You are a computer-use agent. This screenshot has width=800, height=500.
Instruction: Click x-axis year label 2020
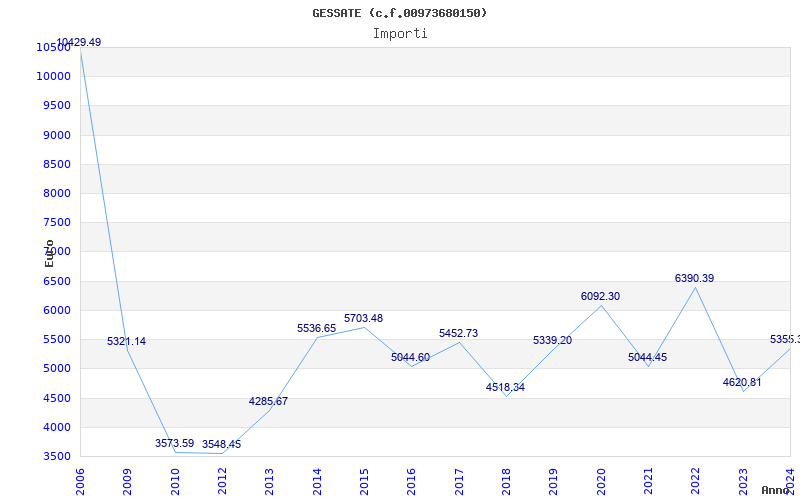[x=601, y=482]
